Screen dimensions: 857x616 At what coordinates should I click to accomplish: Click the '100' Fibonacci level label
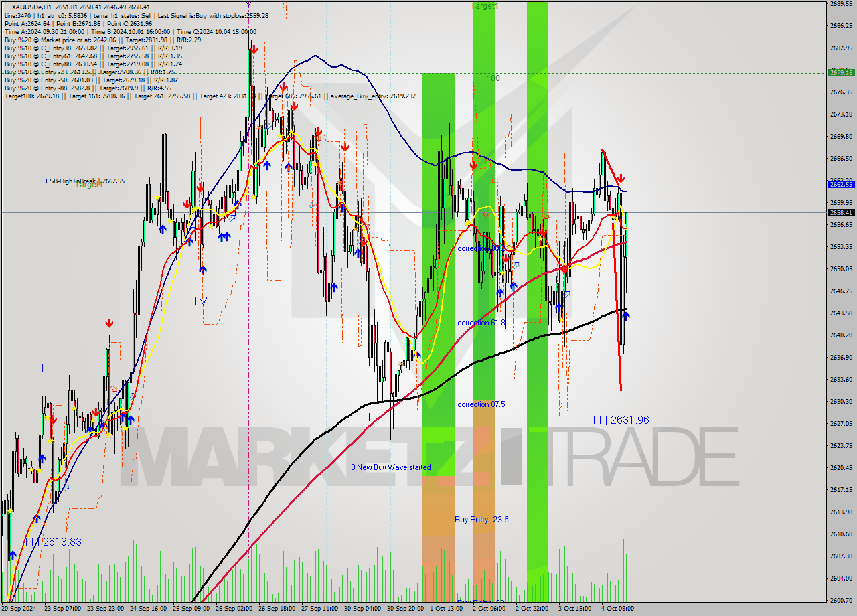(493, 78)
